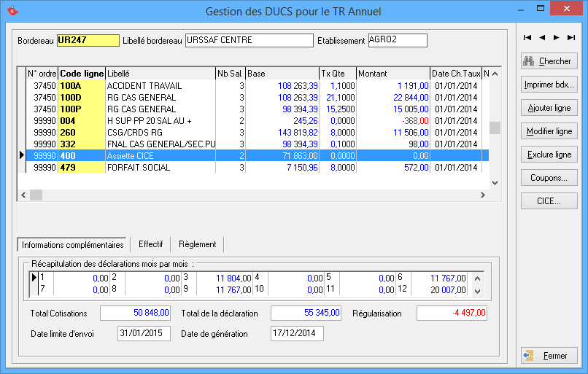Switch to Informations complémentaires tab

[72, 245]
